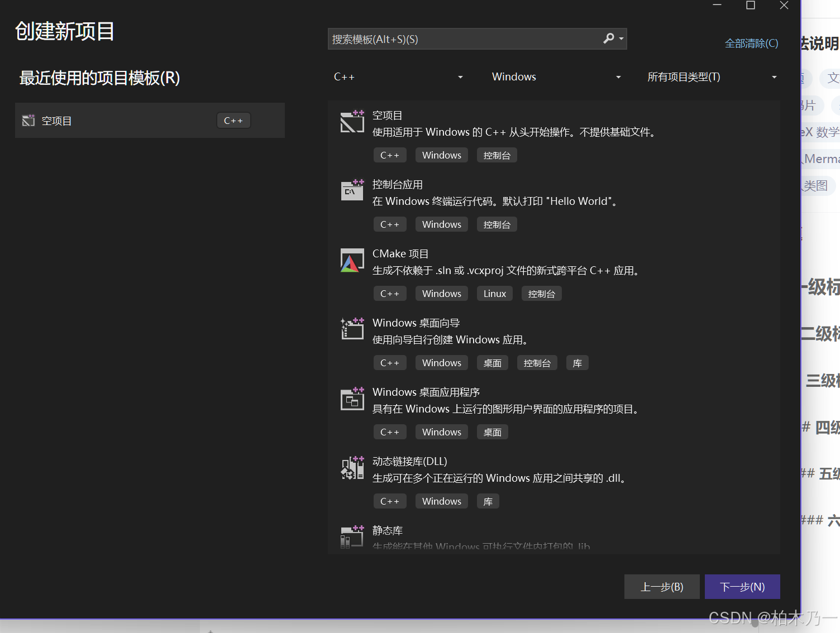Click the magnifier search icon in the template search box
Image resolution: width=840 pixels, height=633 pixels.
pos(609,39)
